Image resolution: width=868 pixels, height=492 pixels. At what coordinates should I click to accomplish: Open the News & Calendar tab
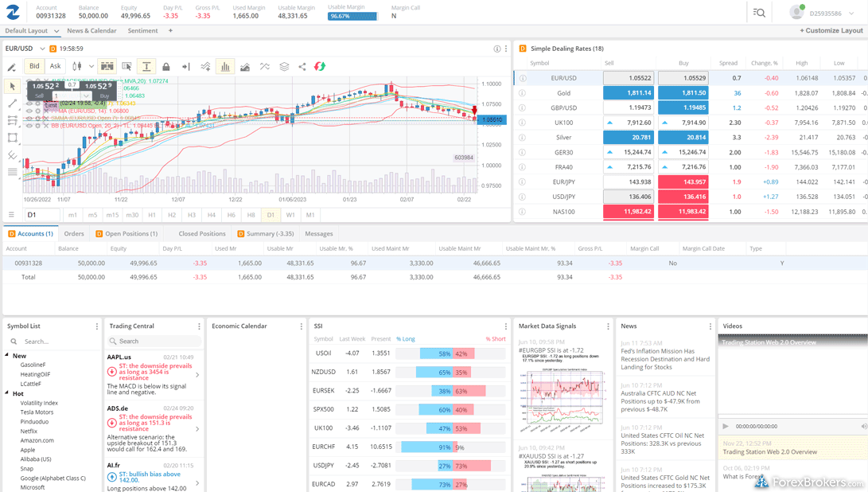coord(91,31)
